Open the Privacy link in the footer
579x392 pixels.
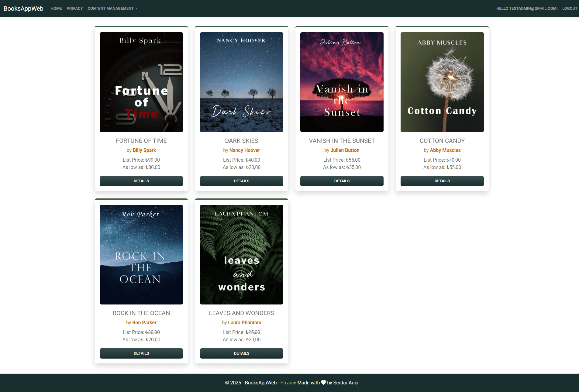tap(288, 383)
